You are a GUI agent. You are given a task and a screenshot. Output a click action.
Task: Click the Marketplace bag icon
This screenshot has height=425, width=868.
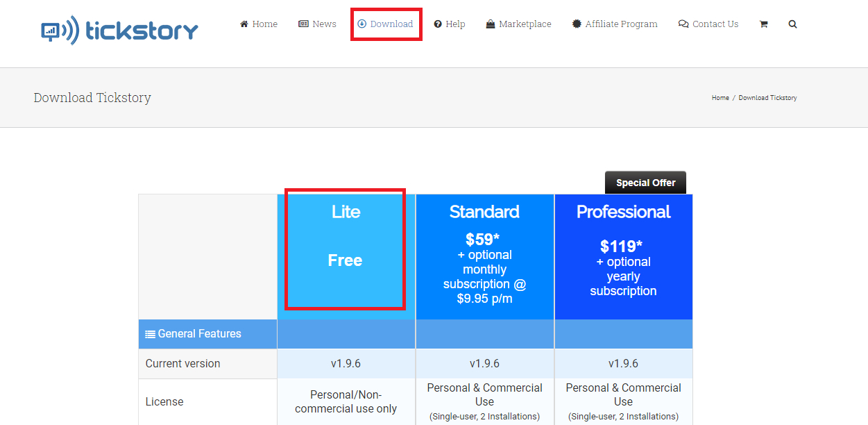pos(491,24)
